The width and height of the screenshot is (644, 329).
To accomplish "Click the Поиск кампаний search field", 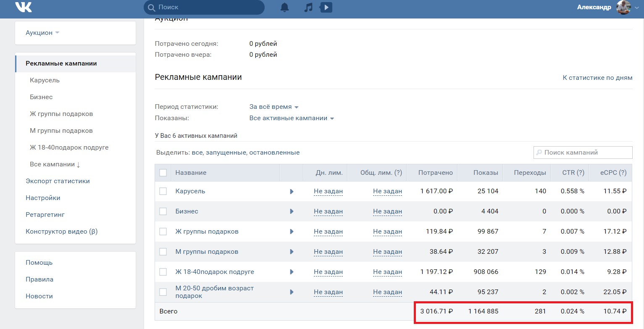I will coord(586,153).
